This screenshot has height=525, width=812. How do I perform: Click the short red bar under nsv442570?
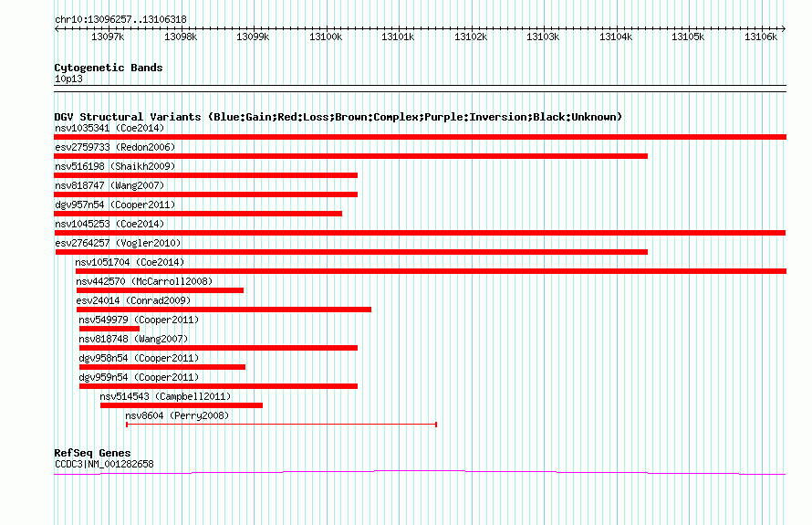tap(160, 290)
